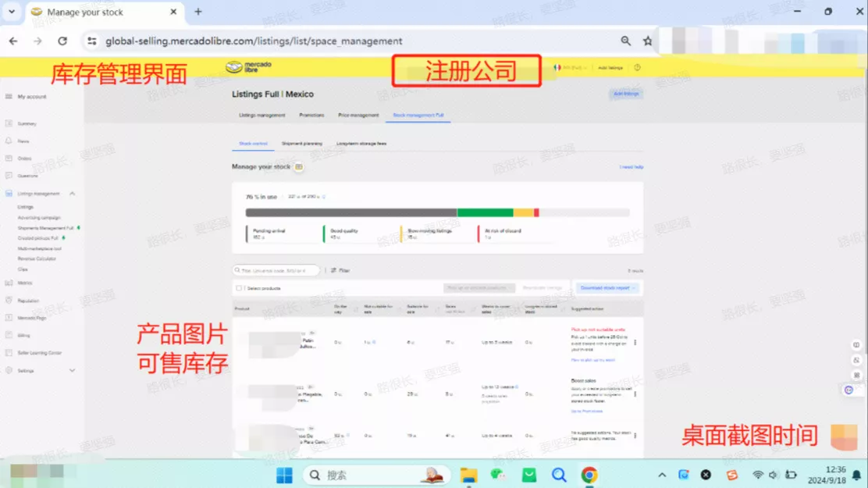The width and height of the screenshot is (868, 488).
Task: Open Google Chrome in the Windows taskbar
Action: (589, 475)
